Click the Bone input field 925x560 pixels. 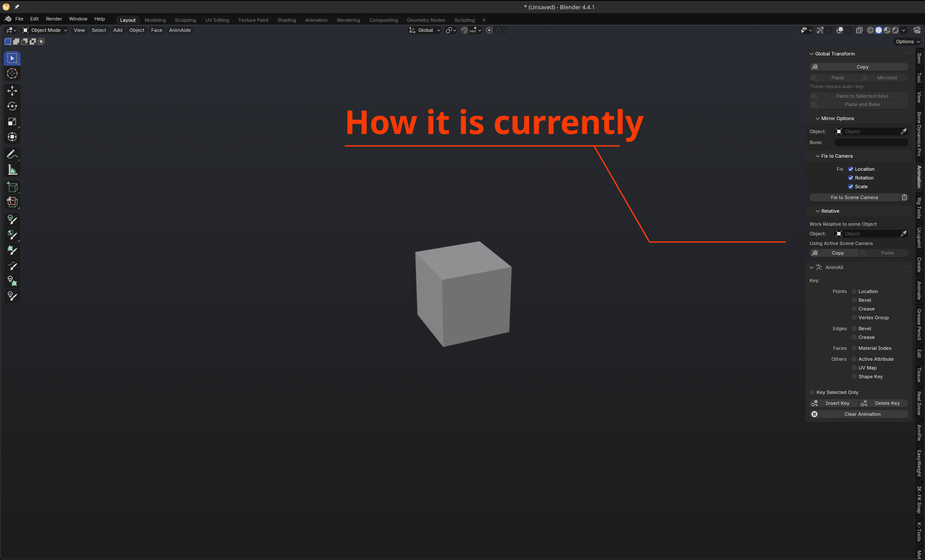tap(871, 142)
